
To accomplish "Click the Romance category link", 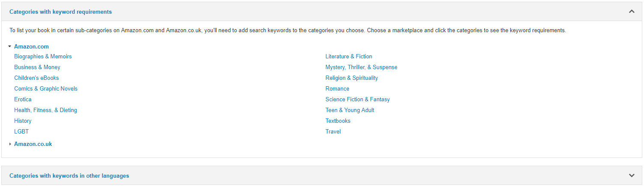I will coord(337,89).
